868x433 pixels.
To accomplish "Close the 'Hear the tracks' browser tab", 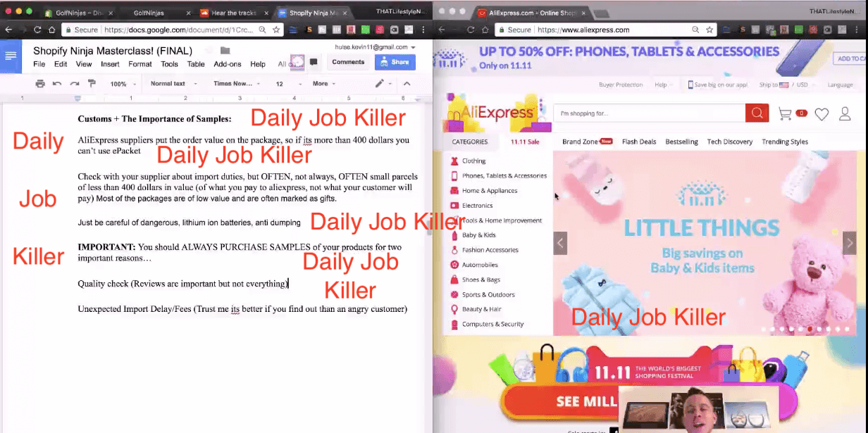I will coord(267,13).
